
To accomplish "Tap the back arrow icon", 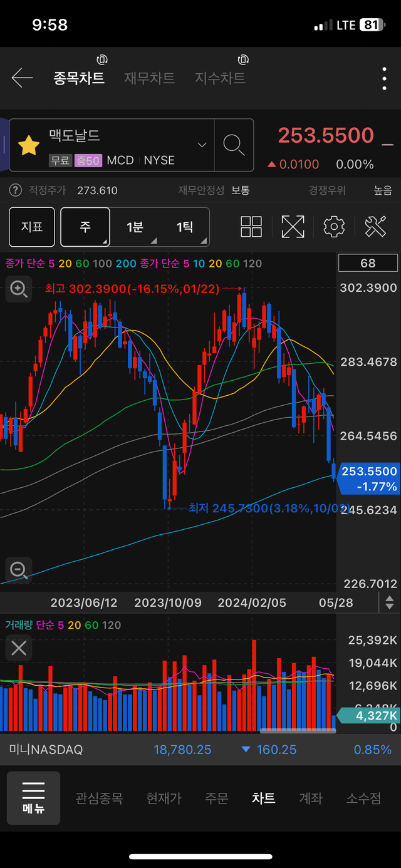I will 22,78.
